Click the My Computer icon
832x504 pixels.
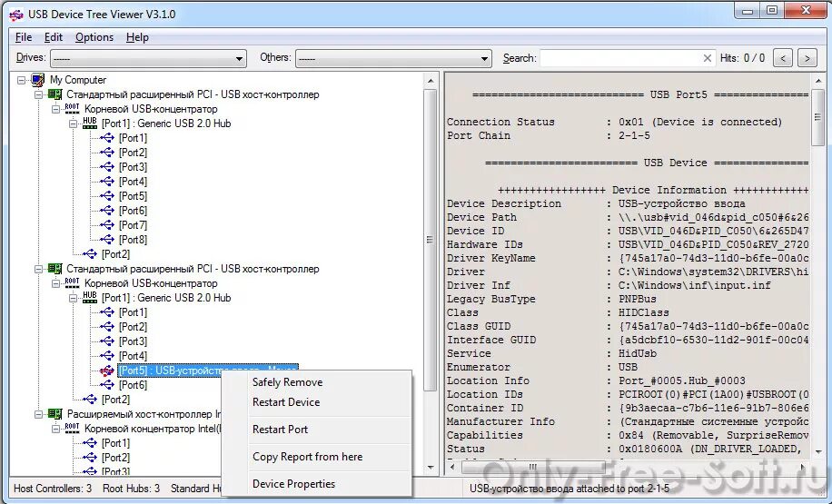[37, 80]
